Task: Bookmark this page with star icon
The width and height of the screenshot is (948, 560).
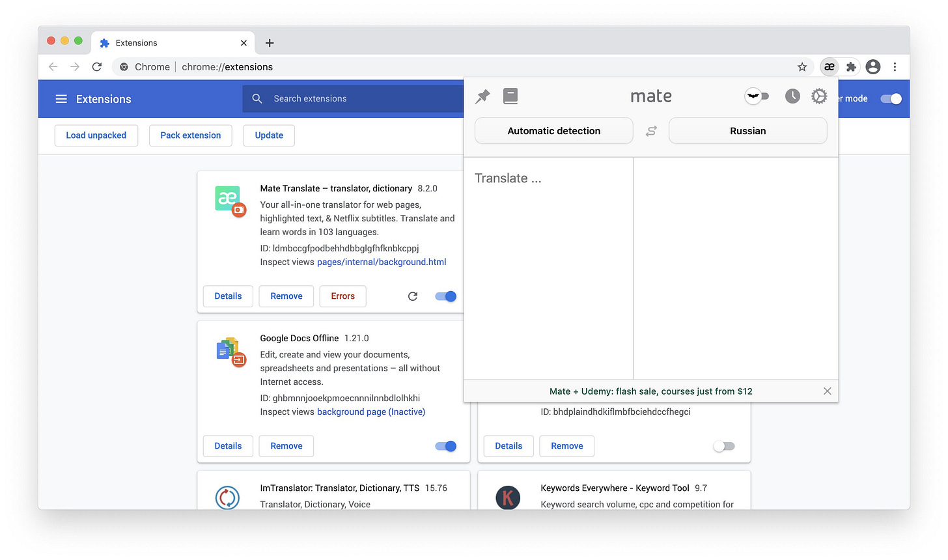Action: [802, 66]
